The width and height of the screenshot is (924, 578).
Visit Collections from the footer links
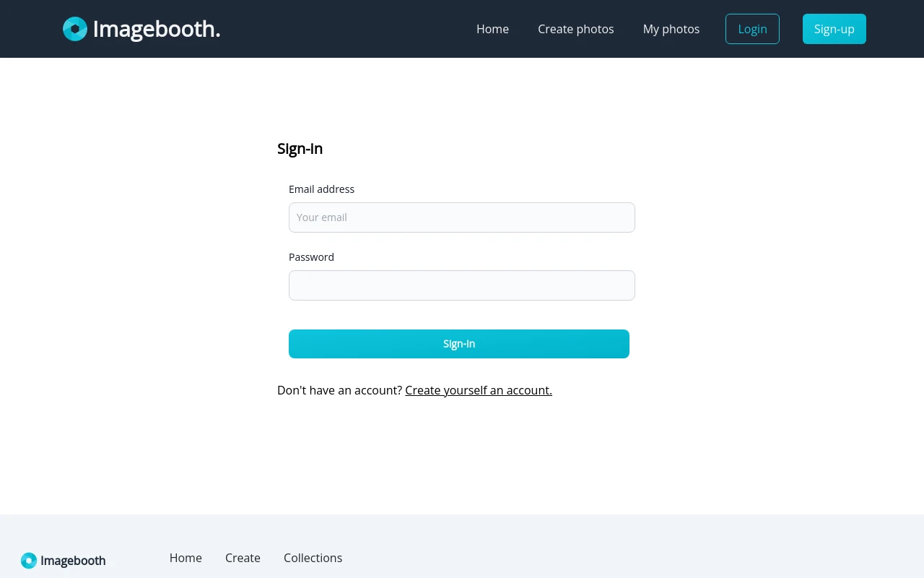(313, 558)
